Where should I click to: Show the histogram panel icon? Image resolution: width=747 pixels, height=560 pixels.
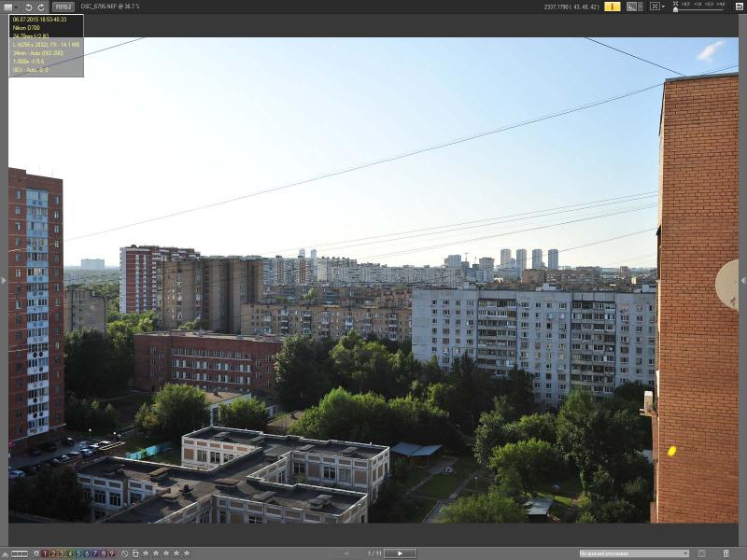click(632, 7)
